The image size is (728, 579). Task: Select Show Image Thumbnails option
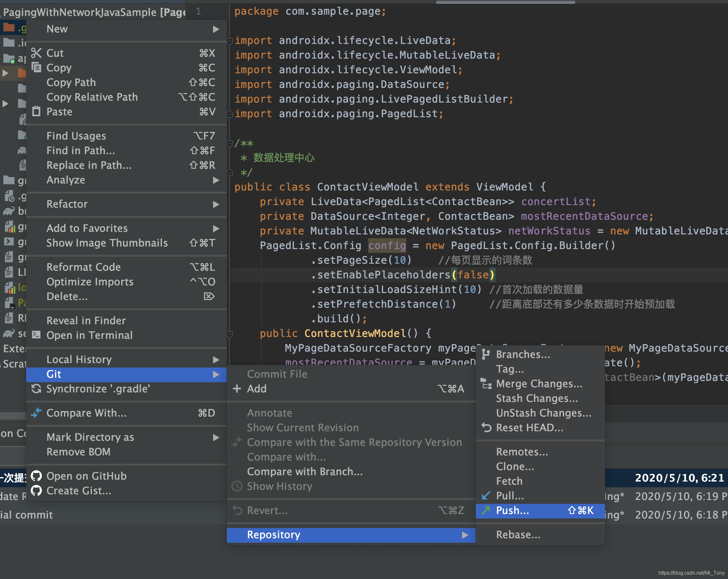point(126,243)
